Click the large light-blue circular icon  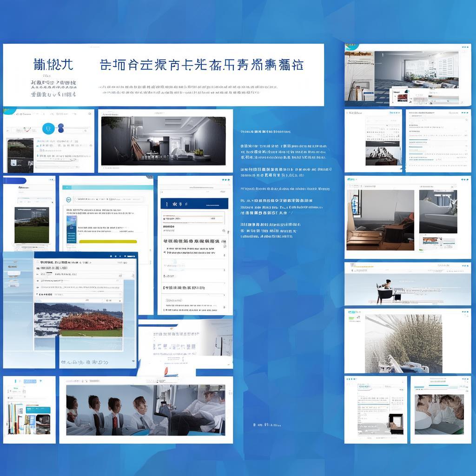point(48,129)
